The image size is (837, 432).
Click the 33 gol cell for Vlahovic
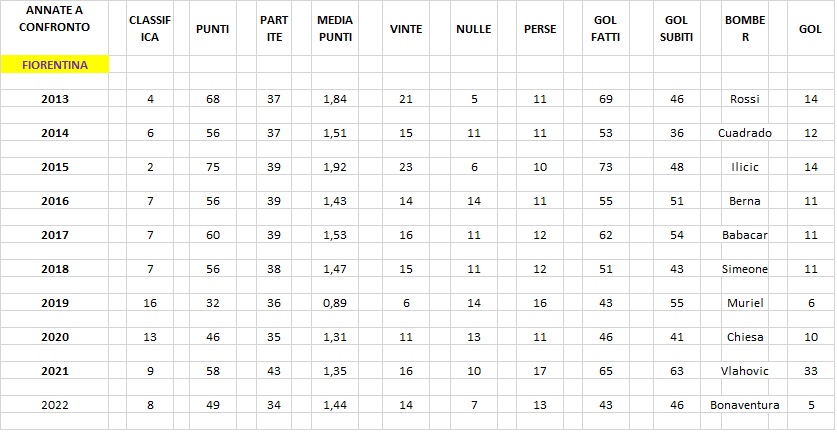pos(810,371)
